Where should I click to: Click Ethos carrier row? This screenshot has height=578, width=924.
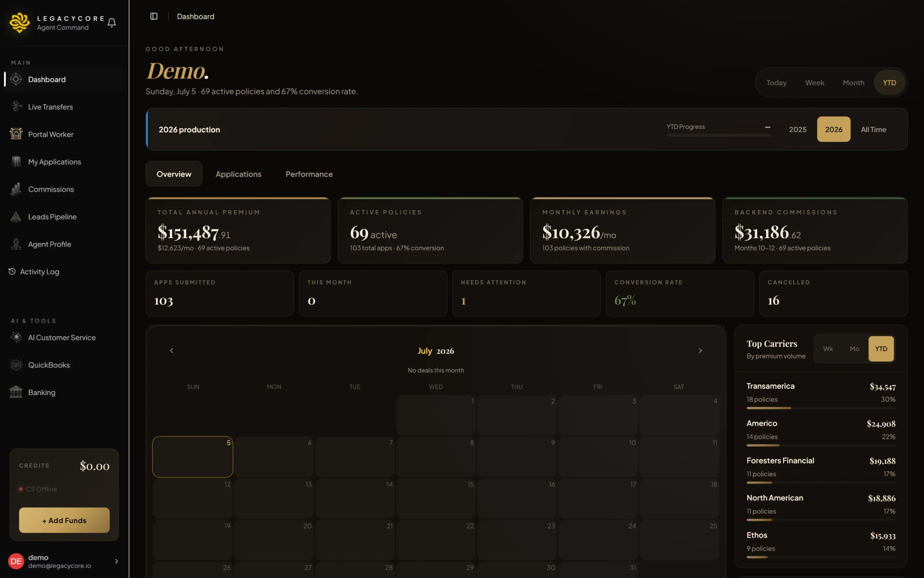click(x=821, y=545)
